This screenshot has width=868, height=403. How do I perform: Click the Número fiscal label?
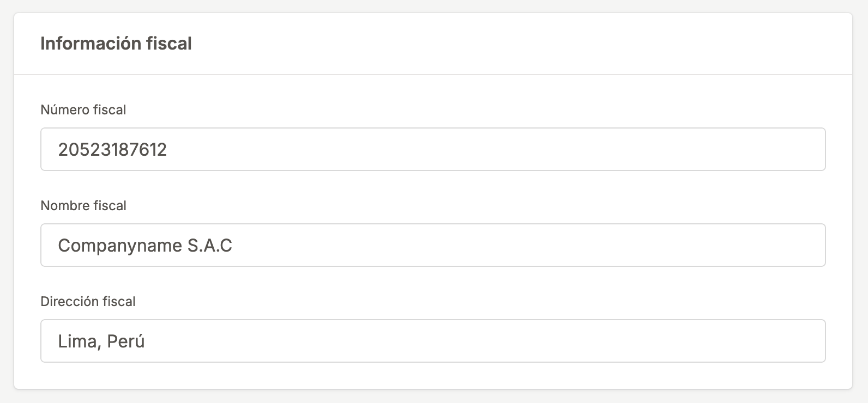tap(83, 110)
